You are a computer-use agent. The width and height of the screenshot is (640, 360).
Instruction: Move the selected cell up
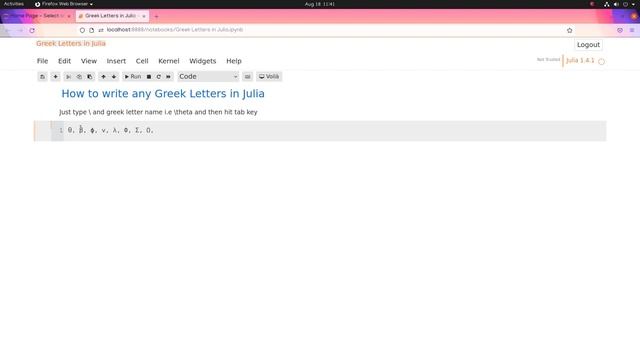tap(103, 77)
